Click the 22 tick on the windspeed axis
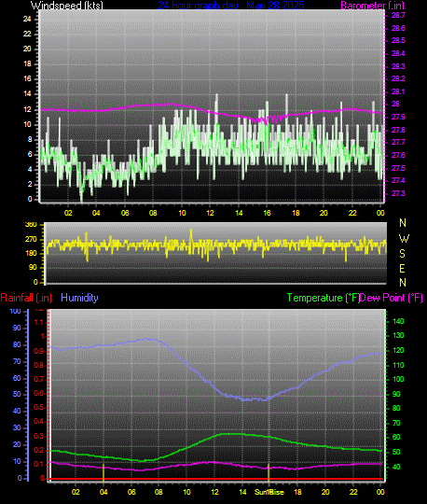Screen dimensions: 427x504 [27, 34]
